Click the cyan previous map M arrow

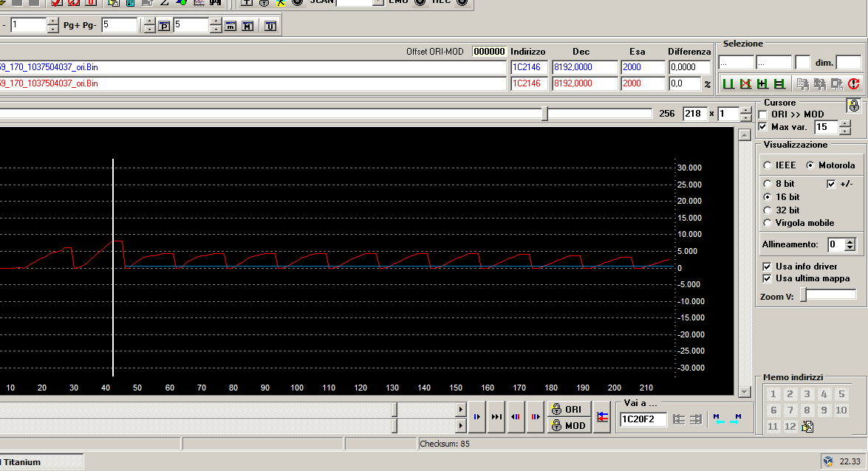(719, 419)
